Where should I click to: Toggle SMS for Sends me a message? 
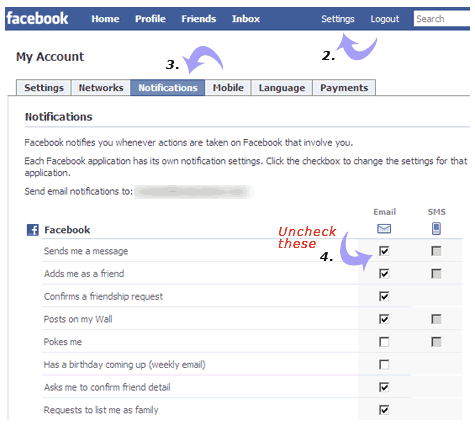click(x=436, y=251)
